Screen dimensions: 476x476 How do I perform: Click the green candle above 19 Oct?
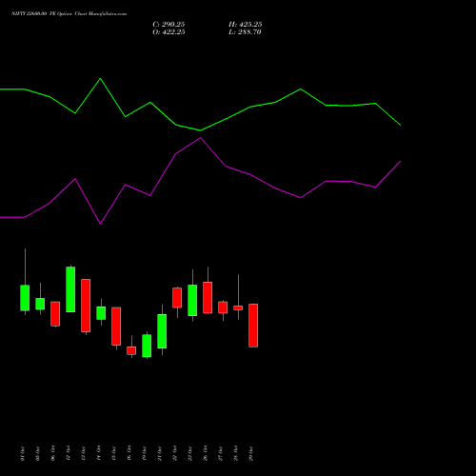click(147, 346)
